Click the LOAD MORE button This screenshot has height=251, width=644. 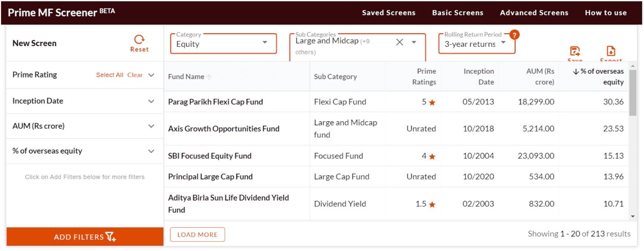(x=197, y=234)
